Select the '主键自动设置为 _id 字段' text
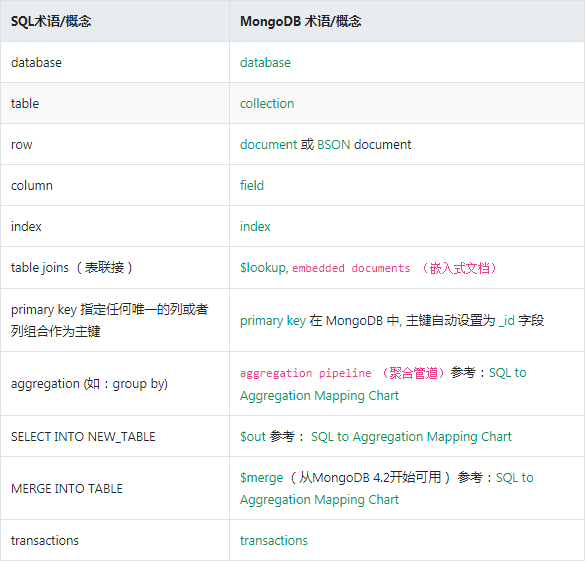 pos(475,321)
